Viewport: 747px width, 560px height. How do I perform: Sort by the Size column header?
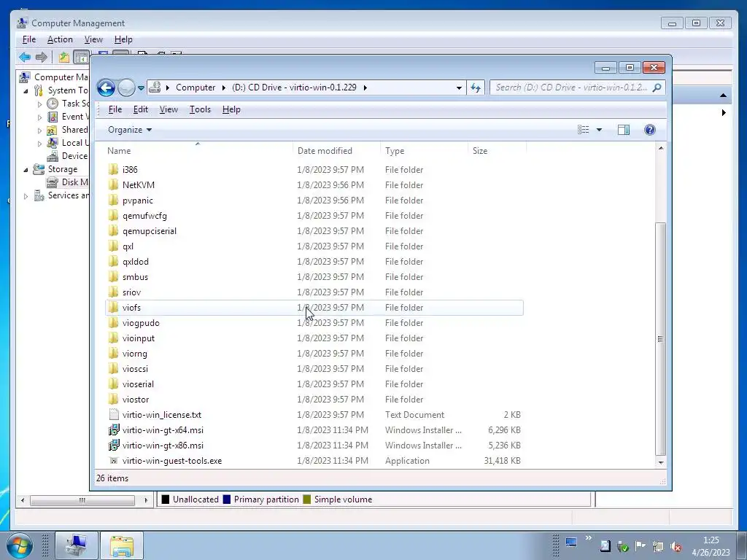coord(480,150)
